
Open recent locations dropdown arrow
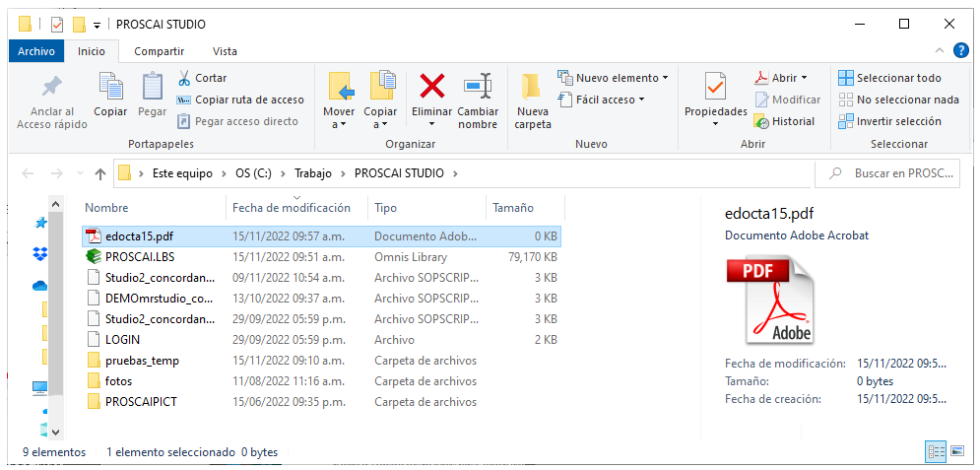80,173
